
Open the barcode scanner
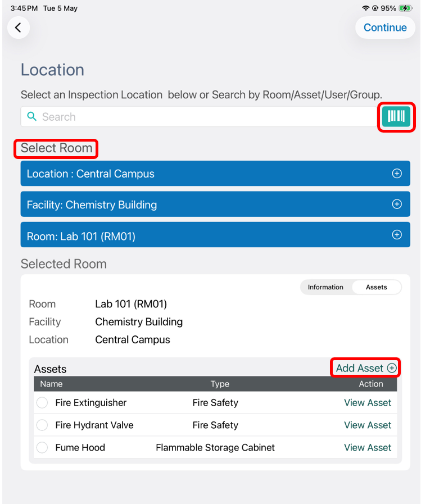[396, 116]
